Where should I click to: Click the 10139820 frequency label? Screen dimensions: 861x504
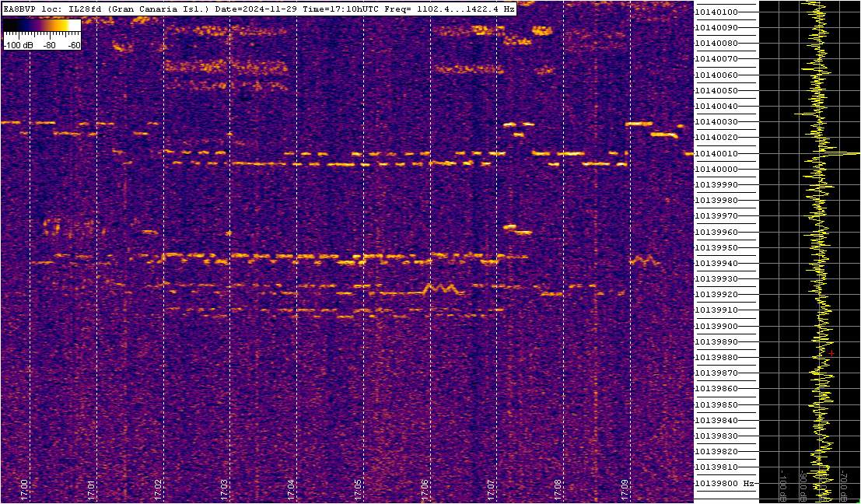716,452
